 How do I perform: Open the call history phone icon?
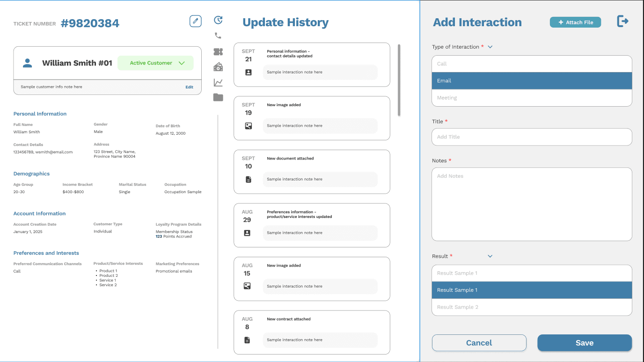click(x=218, y=35)
